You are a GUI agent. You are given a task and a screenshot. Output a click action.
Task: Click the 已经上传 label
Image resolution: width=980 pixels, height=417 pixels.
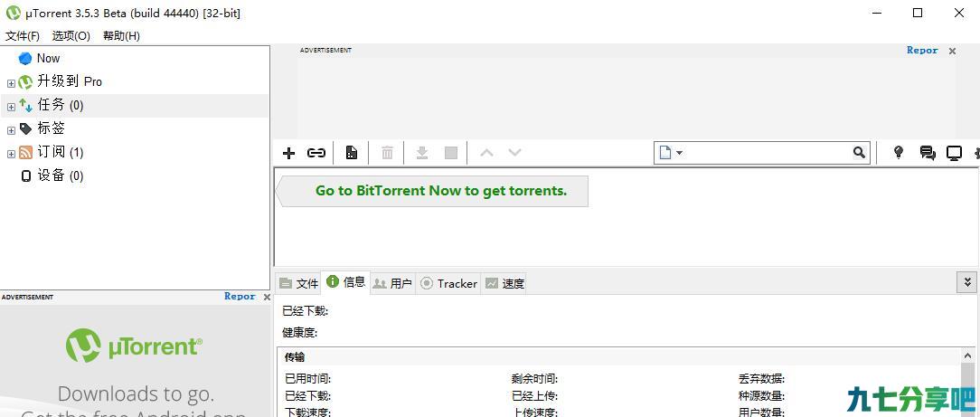coord(534,396)
